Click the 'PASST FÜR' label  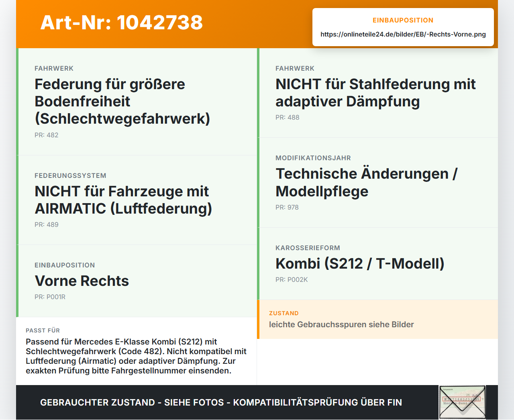point(43,330)
